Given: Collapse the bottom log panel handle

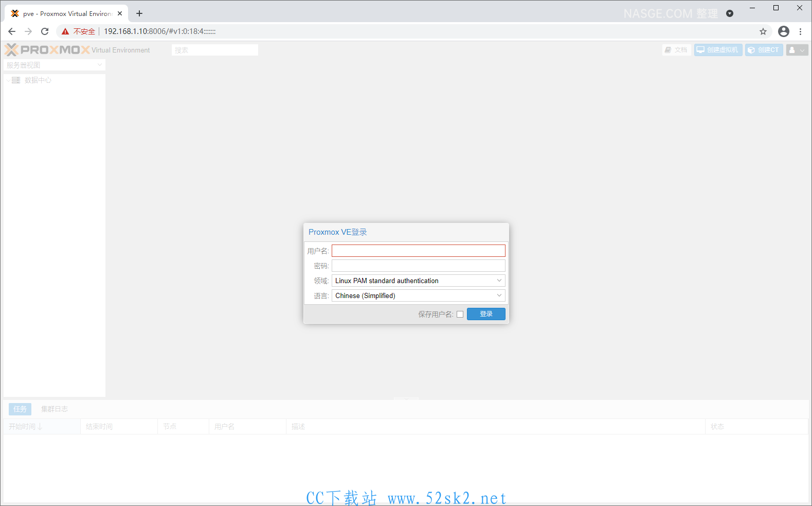Looking at the screenshot, I should pyautogui.click(x=406, y=399).
